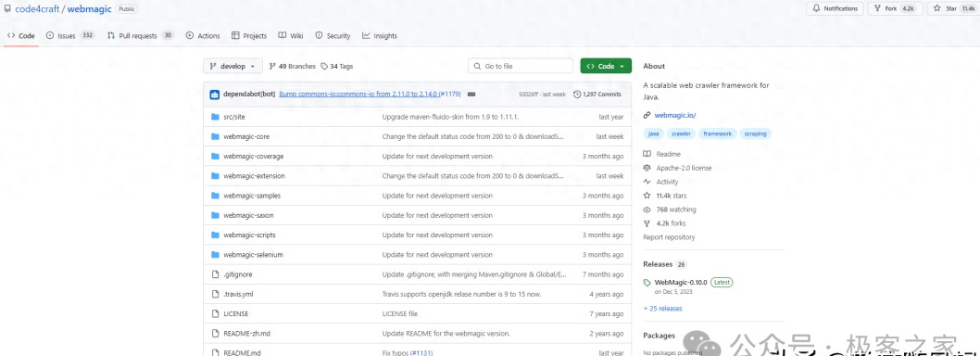The width and height of the screenshot is (980, 356).
Task: Open the .gitignore file
Action: point(237,274)
